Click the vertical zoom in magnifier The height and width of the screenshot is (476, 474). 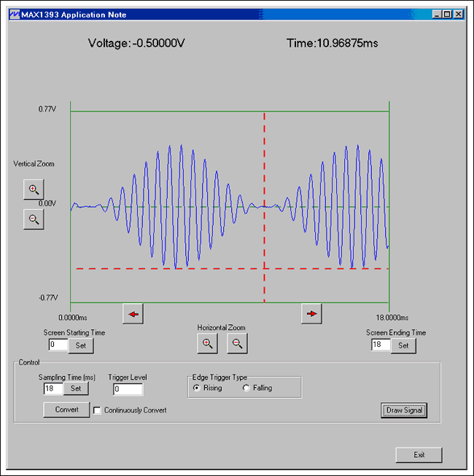tap(33, 190)
